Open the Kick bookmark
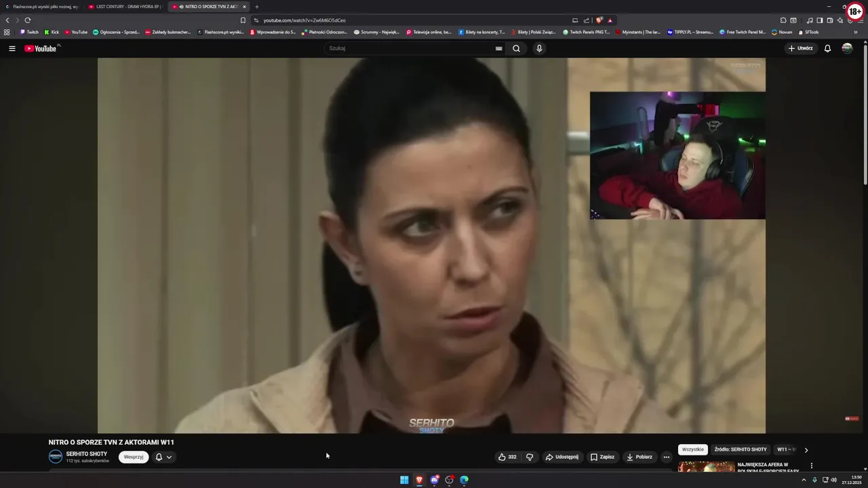Image resolution: width=868 pixels, height=488 pixels. [52, 32]
